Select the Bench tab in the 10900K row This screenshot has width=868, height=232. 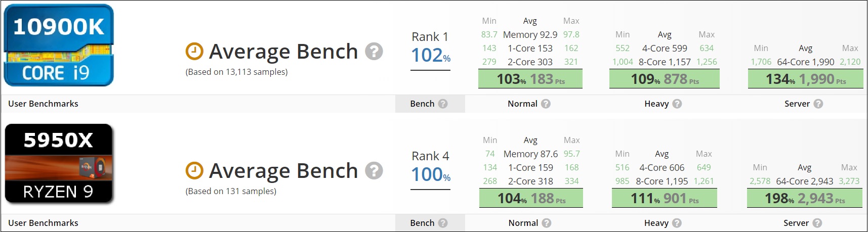click(423, 104)
